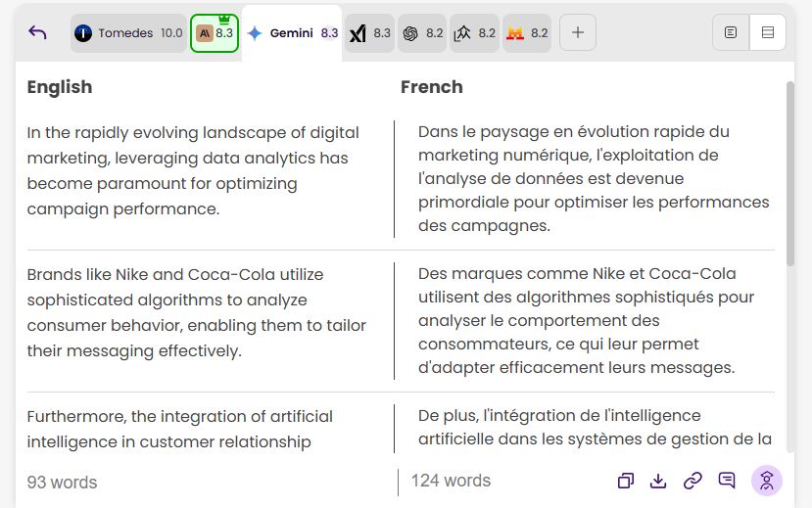Click the English digital marketing paragraph
The image size is (812, 508).
[x=193, y=170]
